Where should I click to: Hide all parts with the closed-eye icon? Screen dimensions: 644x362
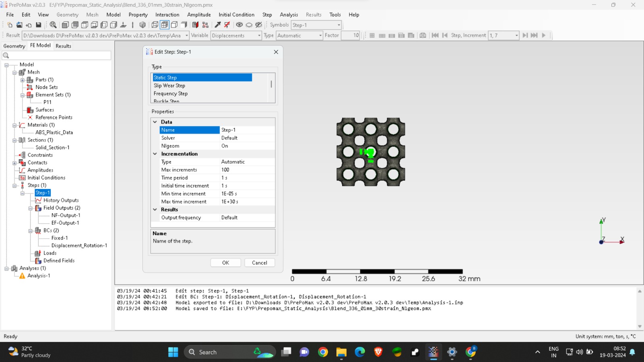coord(249,25)
